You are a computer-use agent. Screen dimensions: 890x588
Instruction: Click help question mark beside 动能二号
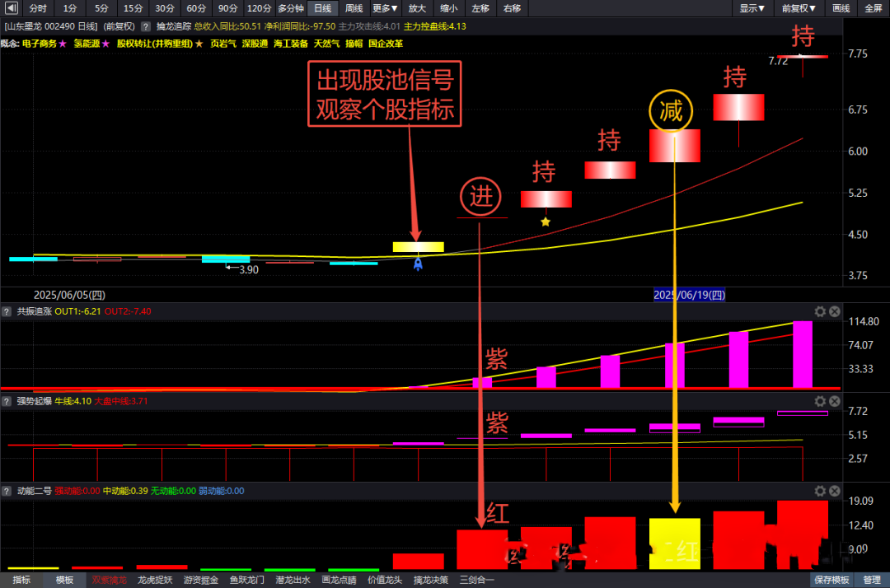coord(7,491)
